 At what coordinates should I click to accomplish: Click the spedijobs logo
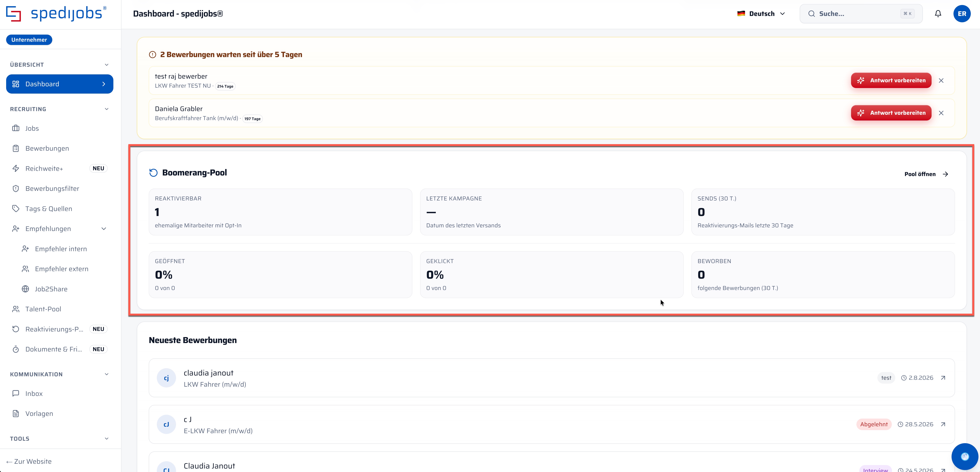(56, 14)
